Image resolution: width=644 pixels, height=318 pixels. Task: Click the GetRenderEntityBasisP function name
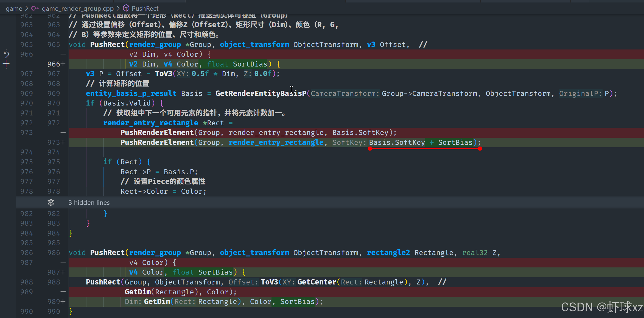261,93
